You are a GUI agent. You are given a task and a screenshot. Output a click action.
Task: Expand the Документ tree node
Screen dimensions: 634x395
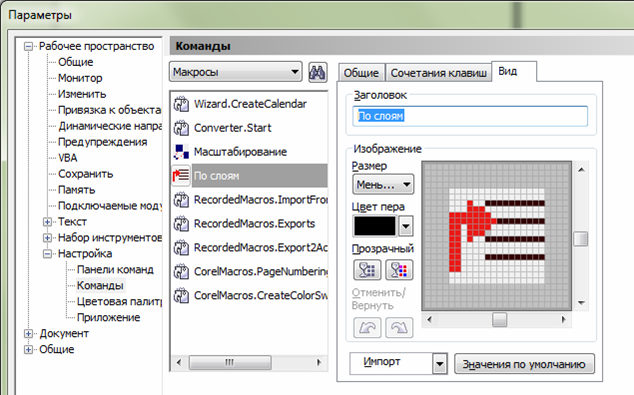(28, 334)
